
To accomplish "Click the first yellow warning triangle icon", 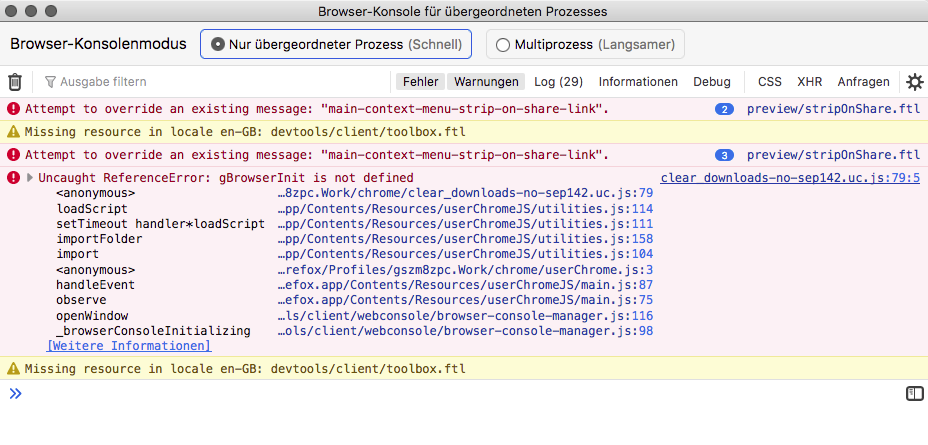I will click(13, 132).
